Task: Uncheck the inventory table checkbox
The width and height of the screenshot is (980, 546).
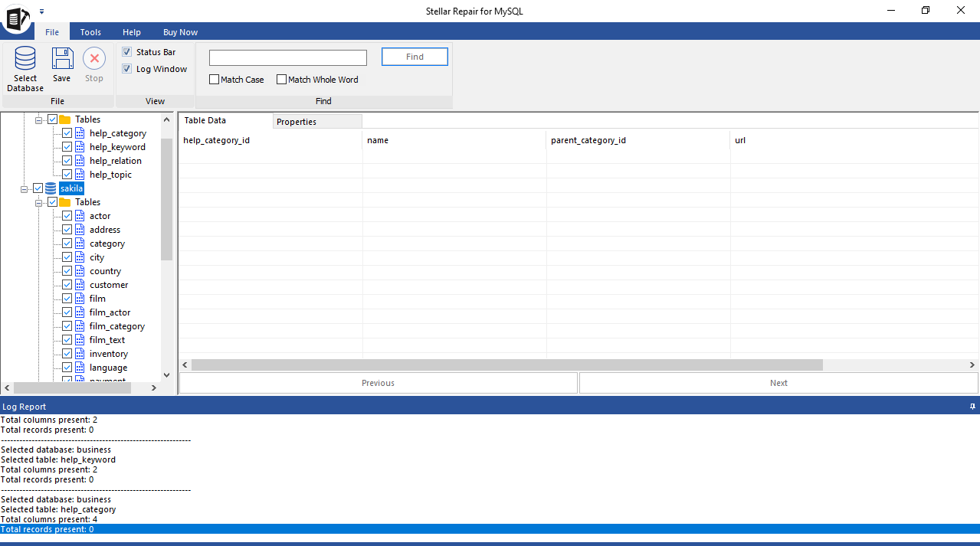Action: (67, 354)
